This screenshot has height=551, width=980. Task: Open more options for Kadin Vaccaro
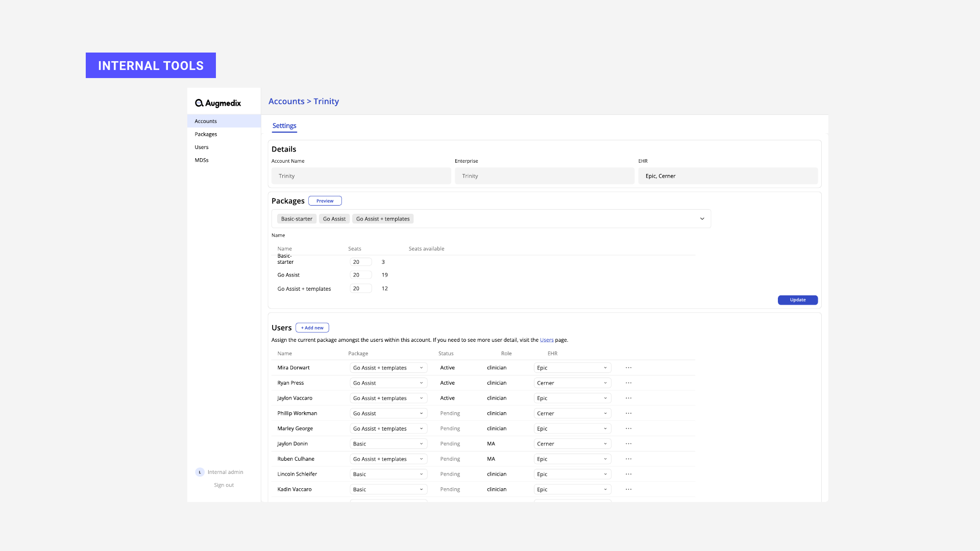click(628, 489)
